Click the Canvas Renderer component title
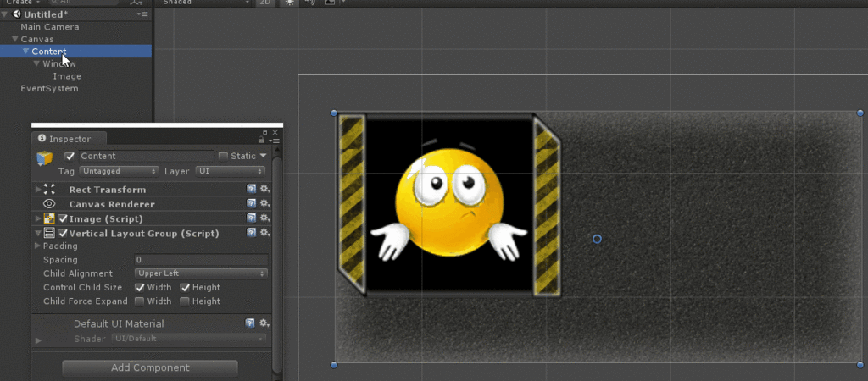 click(112, 204)
